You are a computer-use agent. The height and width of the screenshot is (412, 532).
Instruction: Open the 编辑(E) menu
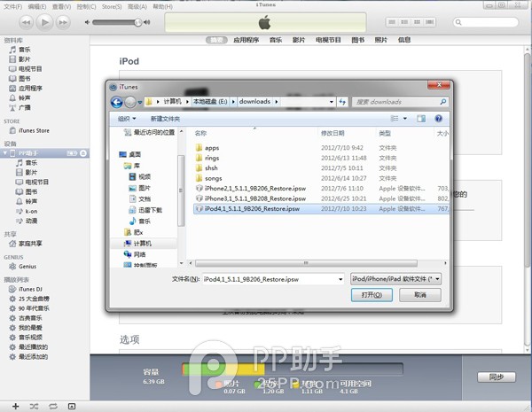(37, 6)
